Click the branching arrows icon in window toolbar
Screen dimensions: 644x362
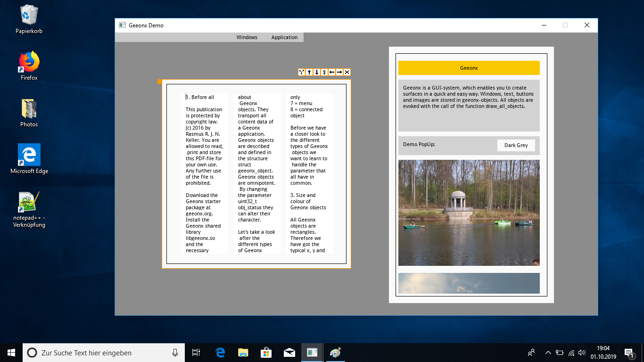302,72
